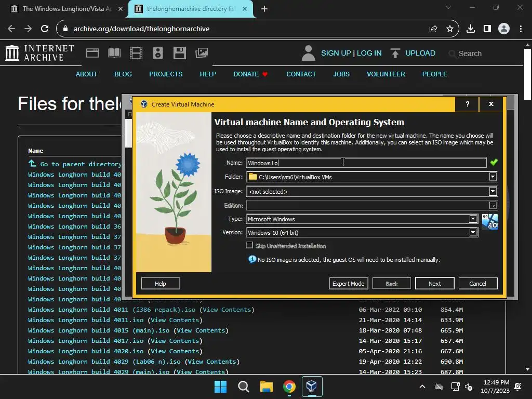Viewport: 532px width, 399px height.
Task: Click the Chrome forward arrow
Action: 28,29
